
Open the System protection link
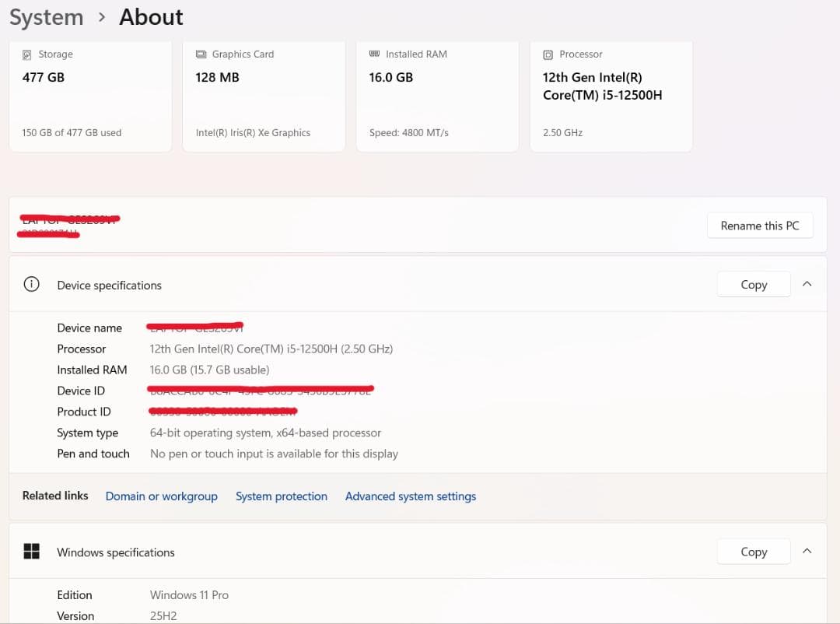tap(281, 496)
